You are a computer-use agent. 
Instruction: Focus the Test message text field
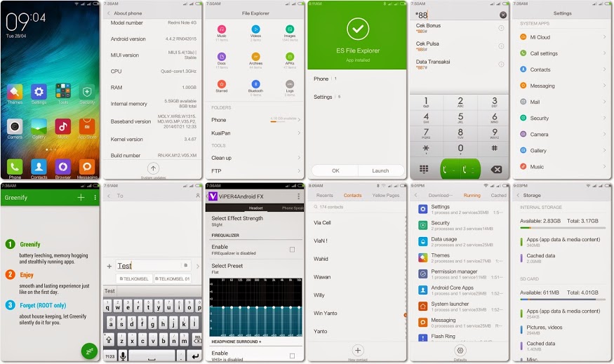154,266
